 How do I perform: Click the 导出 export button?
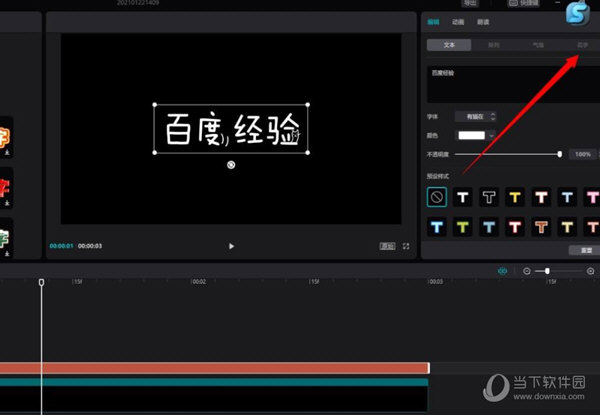(470, 3)
